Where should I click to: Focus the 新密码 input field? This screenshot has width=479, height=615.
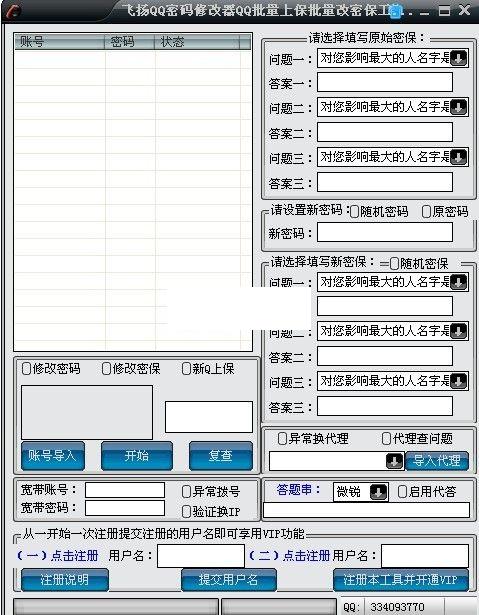click(x=385, y=233)
